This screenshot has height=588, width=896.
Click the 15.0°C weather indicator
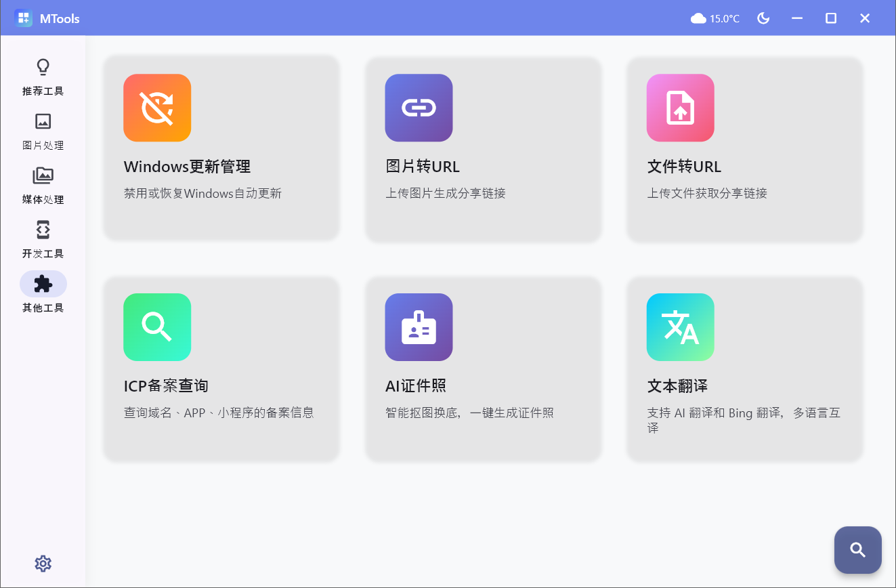pyautogui.click(x=715, y=18)
